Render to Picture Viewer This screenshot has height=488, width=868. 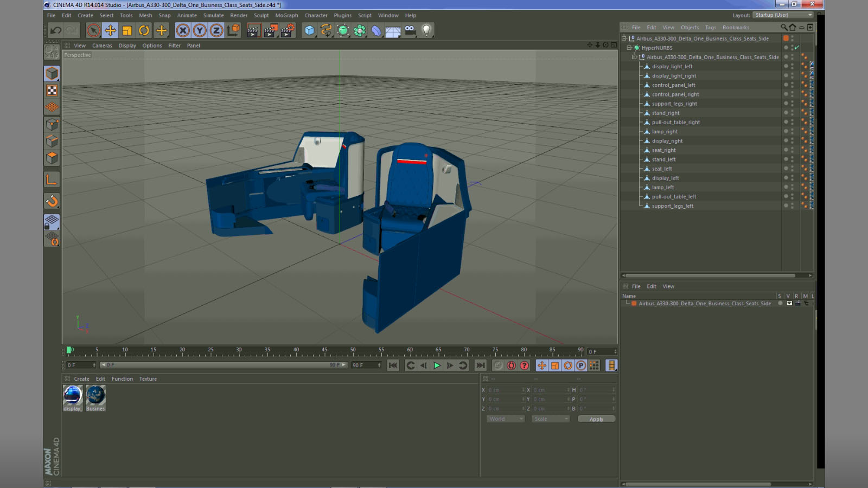(270, 30)
